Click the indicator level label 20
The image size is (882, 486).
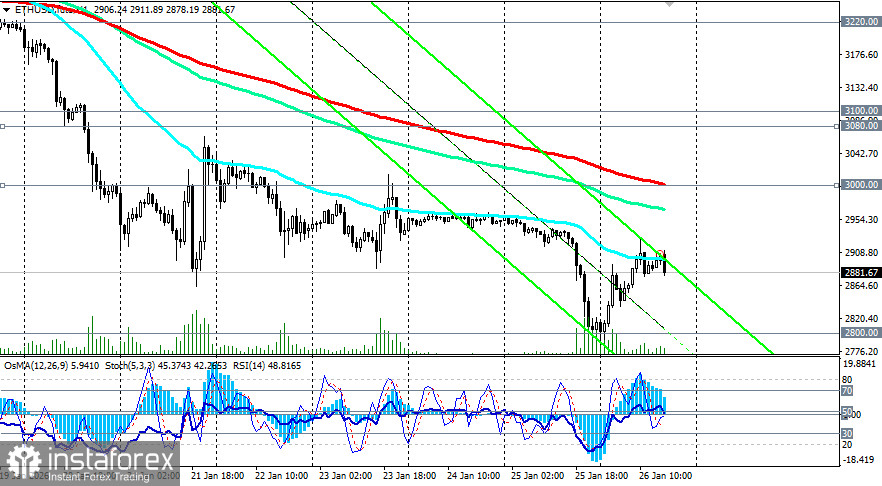click(x=847, y=444)
